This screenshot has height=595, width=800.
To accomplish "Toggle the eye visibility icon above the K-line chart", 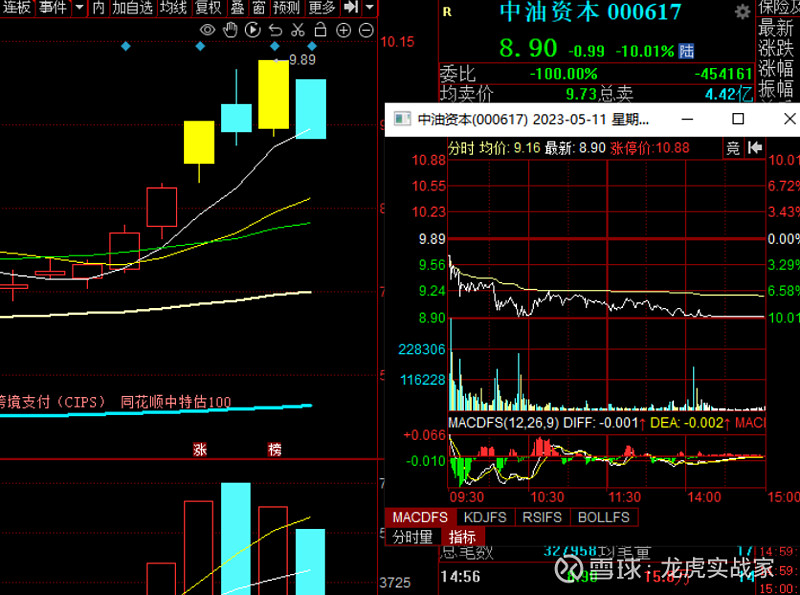I will [x=207, y=30].
